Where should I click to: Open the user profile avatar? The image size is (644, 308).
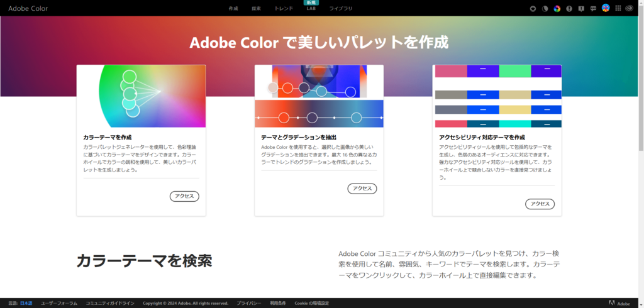(x=606, y=8)
